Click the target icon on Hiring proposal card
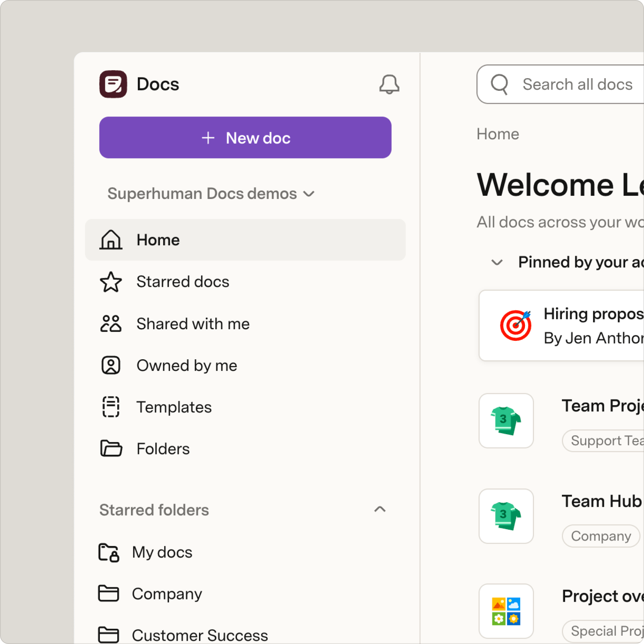 pyautogui.click(x=516, y=325)
